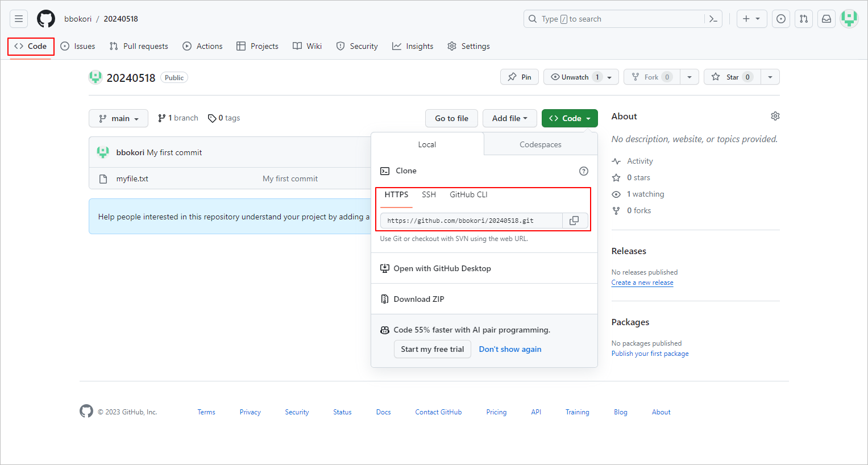Open the Docs footer link
868x465 pixels.
point(384,412)
